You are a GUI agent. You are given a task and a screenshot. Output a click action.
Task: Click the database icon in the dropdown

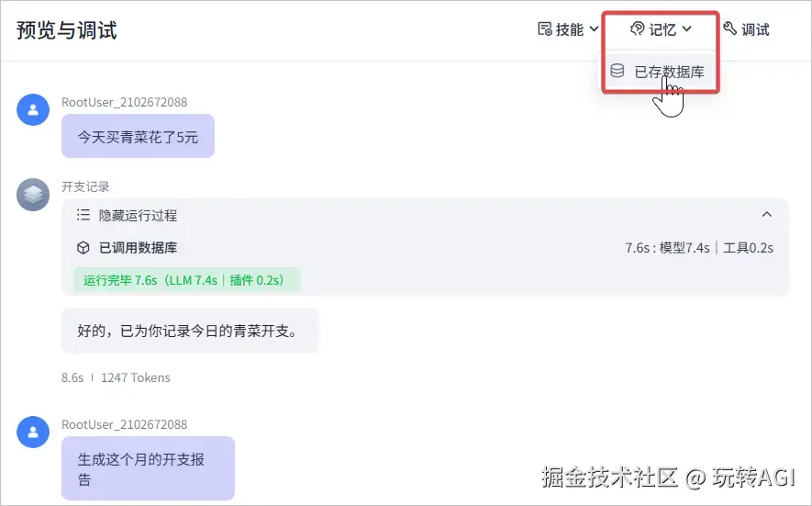(618, 71)
